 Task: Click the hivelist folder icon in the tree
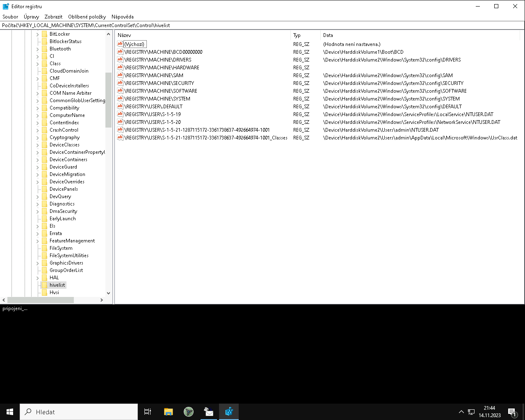tap(44, 285)
